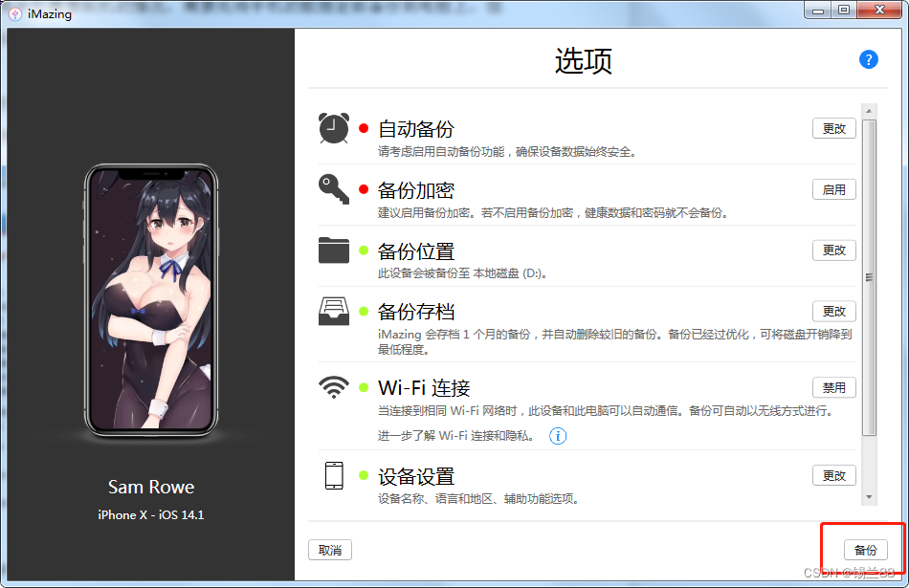909x588 pixels.
Task: Click 禁用 to disable Wi-Fi connection
Action: pyautogui.click(x=833, y=387)
